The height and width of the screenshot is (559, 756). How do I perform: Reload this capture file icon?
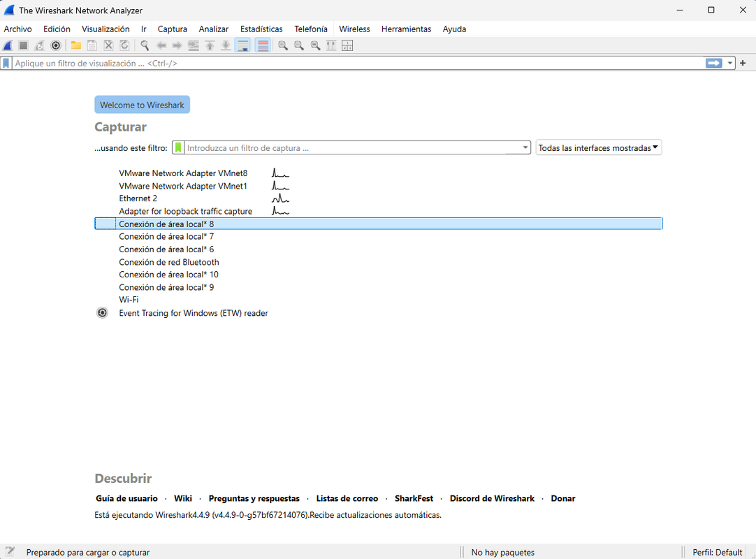point(124,45)
